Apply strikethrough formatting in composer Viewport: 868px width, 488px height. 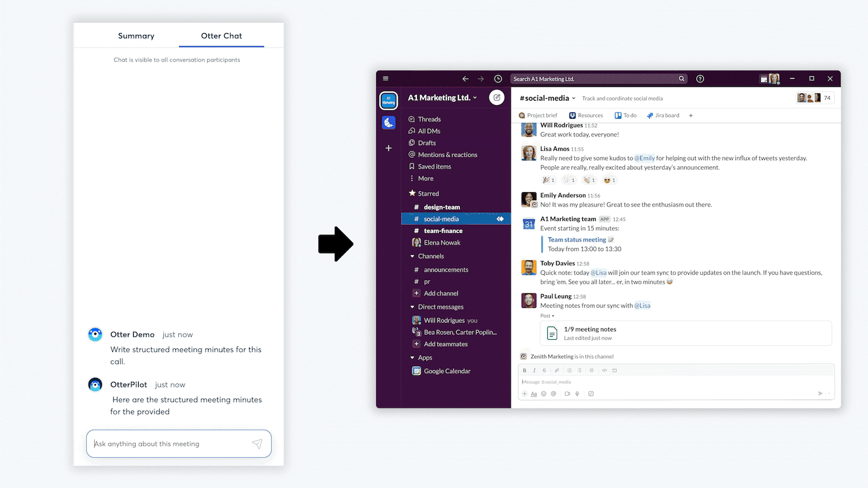544,371
